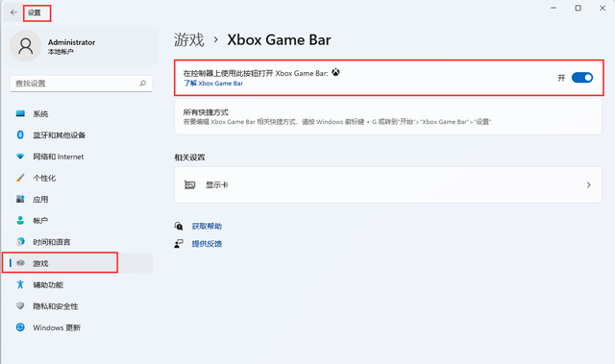Click the 提供反馈 feedback icon
Screen dimensions: 615x364
pos(179,244)
